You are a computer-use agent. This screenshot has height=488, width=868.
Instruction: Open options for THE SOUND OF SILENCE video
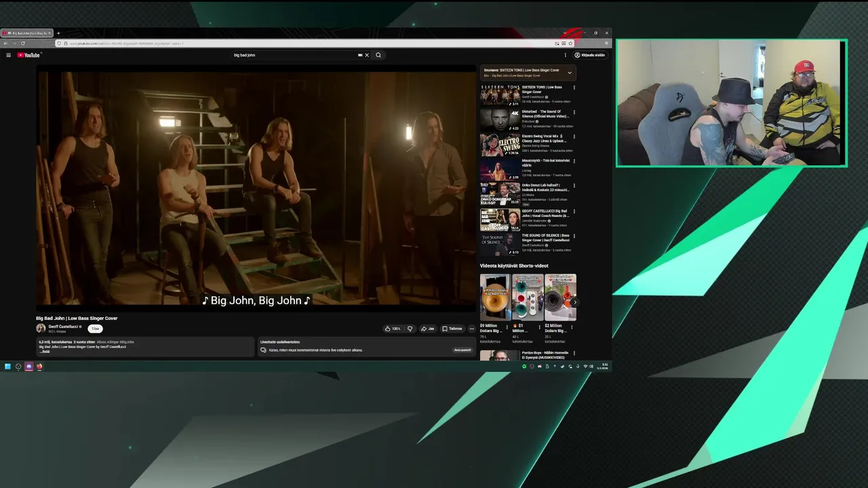(x=574, y=235)
